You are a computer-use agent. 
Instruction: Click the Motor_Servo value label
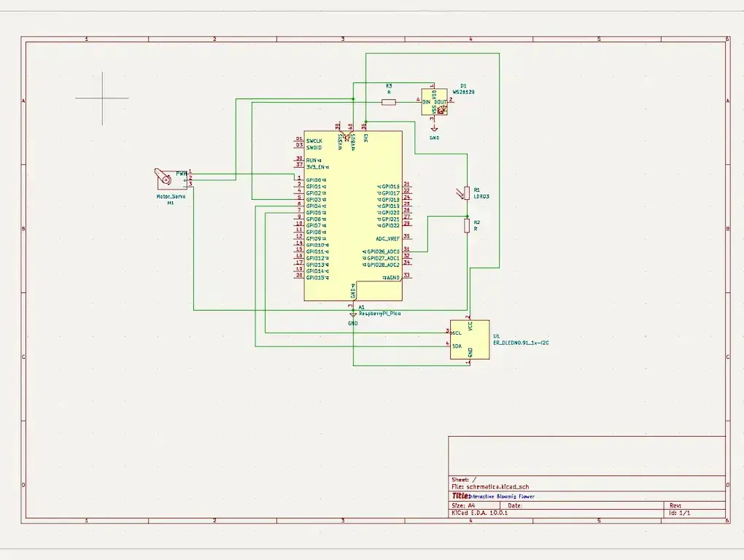click(x=171, y=196)
